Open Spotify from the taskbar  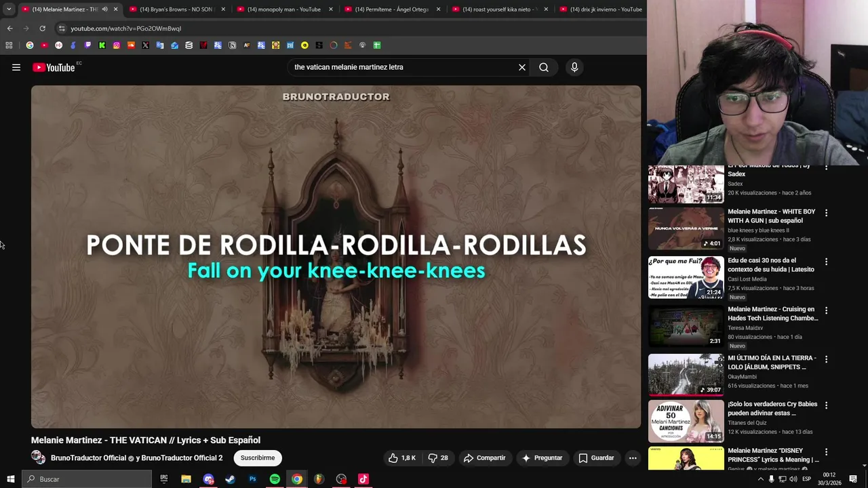tap(275, 479)
